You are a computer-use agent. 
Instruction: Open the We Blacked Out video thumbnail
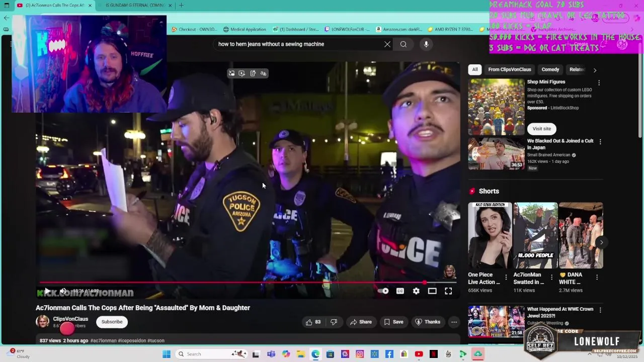click(496, 153)
